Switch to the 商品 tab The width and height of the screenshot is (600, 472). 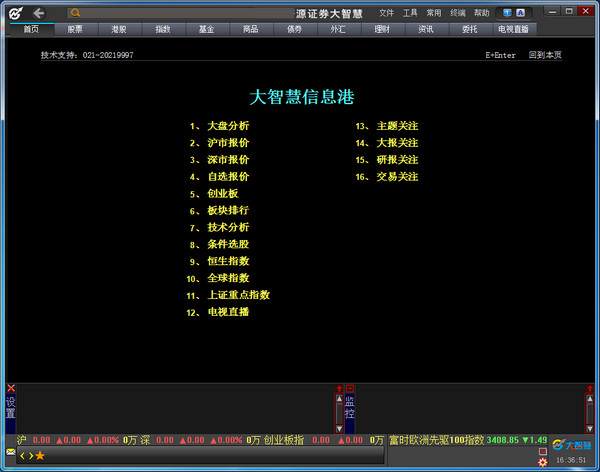click(251, 29)
